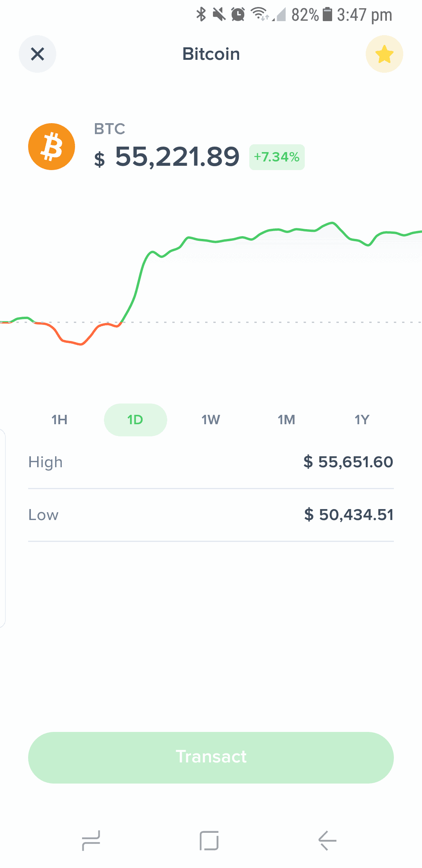
Task: Tap the Bluetooth status icon
Action: coord(201,14)
